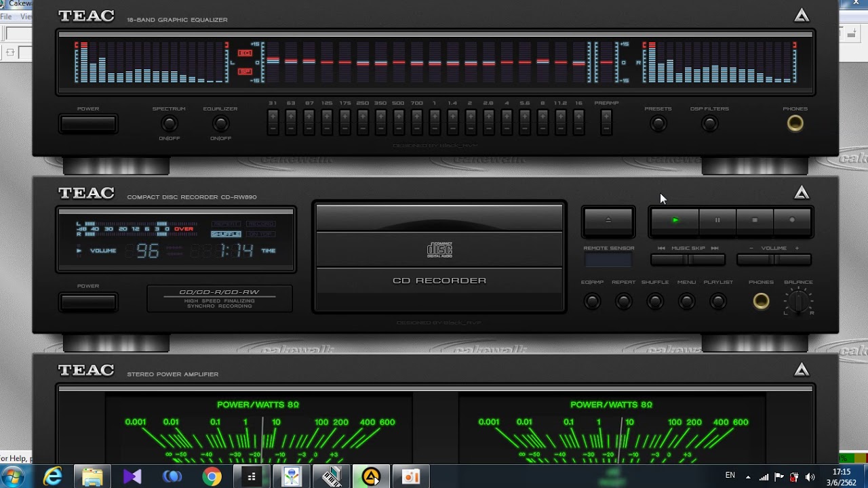Lower the 4 kHz equalizer band

(507, 129)
